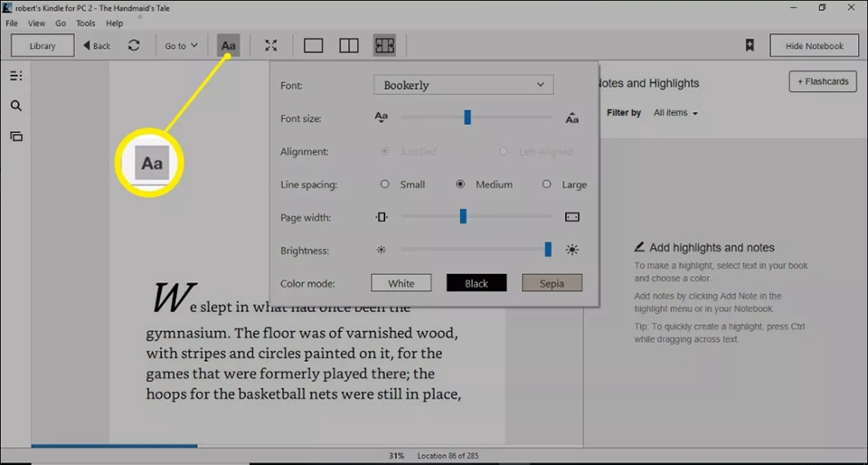Click the increase font size icon

tap(571, 118)
